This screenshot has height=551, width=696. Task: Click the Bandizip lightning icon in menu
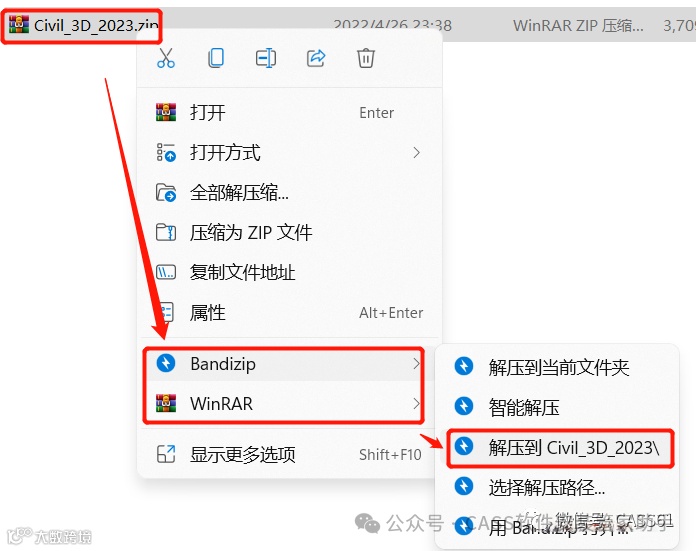point(166,363)
